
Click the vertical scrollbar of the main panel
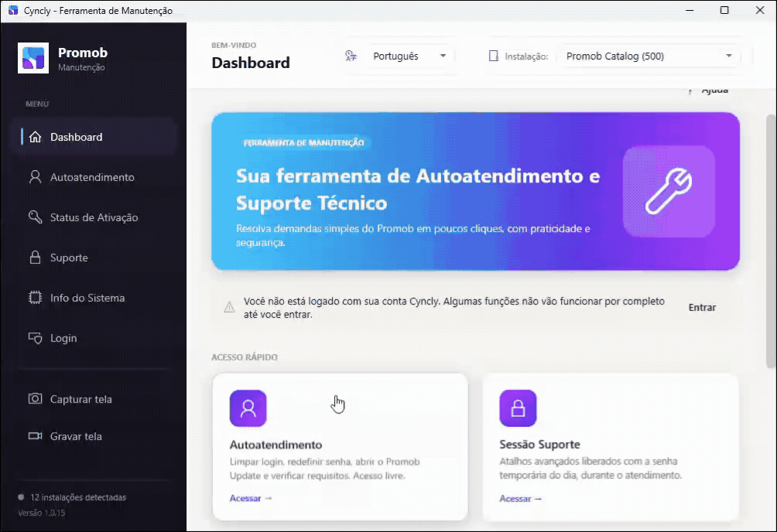[x=771, y=241]
